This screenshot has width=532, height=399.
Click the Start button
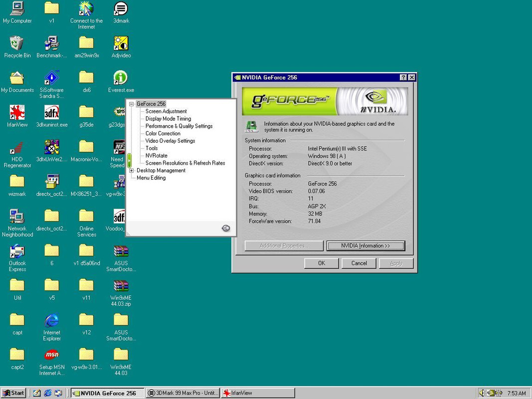(13, 393)
